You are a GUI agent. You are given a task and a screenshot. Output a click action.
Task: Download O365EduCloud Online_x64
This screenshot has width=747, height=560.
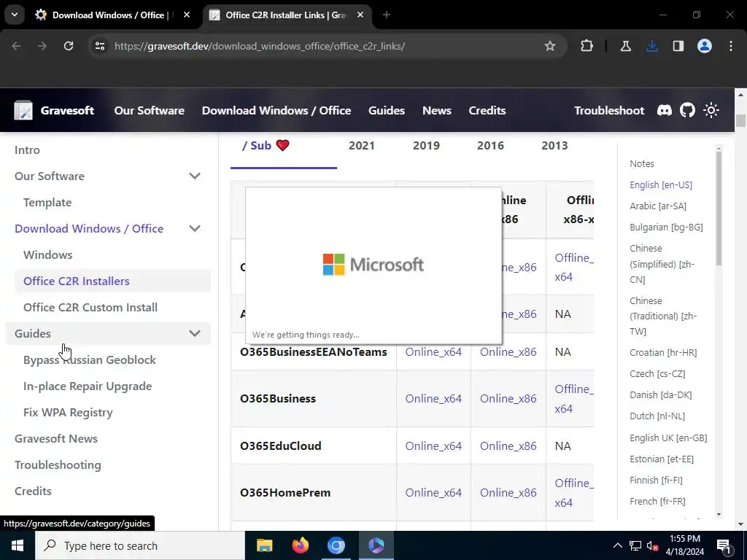(x=433, y=446)
